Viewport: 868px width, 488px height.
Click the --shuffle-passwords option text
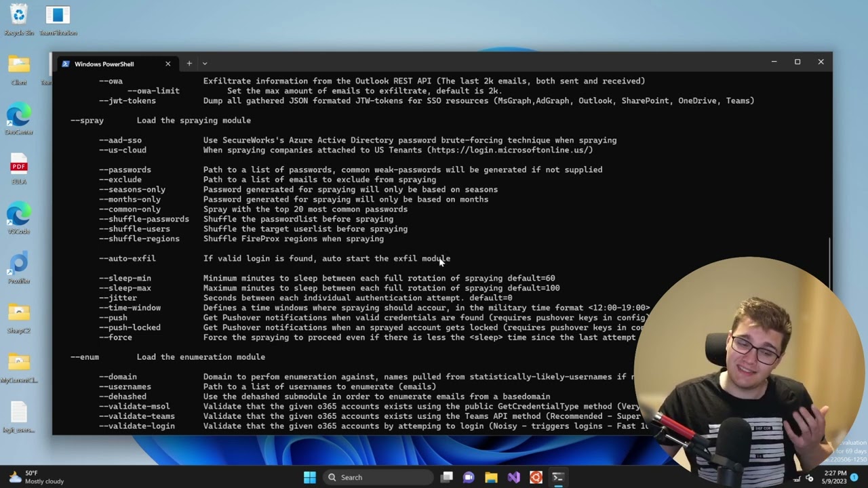click(x=144, y=220)
